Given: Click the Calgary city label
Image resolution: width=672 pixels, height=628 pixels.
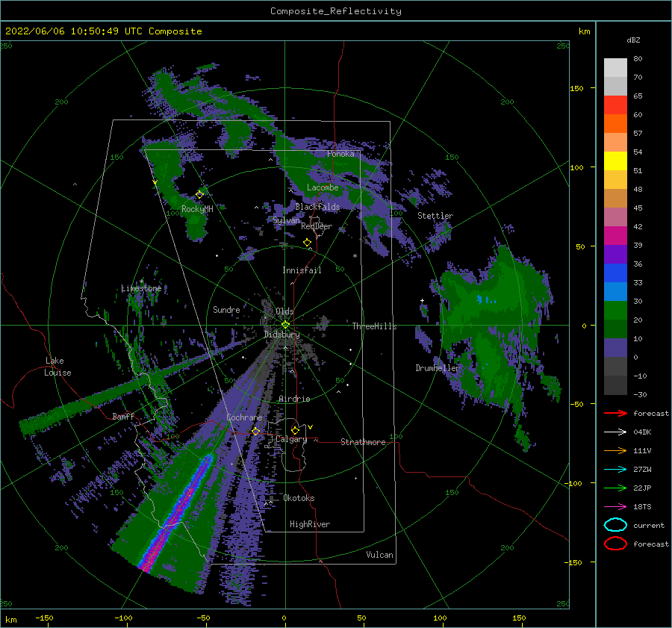Looking at the screenshot, I should pyautogui.click(x=291, y=439).
